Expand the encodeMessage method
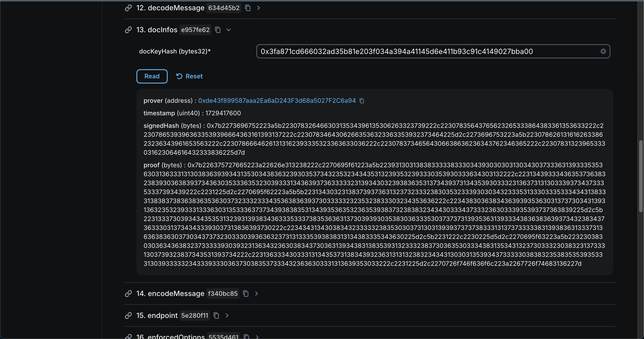The image size is (644, 339). pos(256,293)
